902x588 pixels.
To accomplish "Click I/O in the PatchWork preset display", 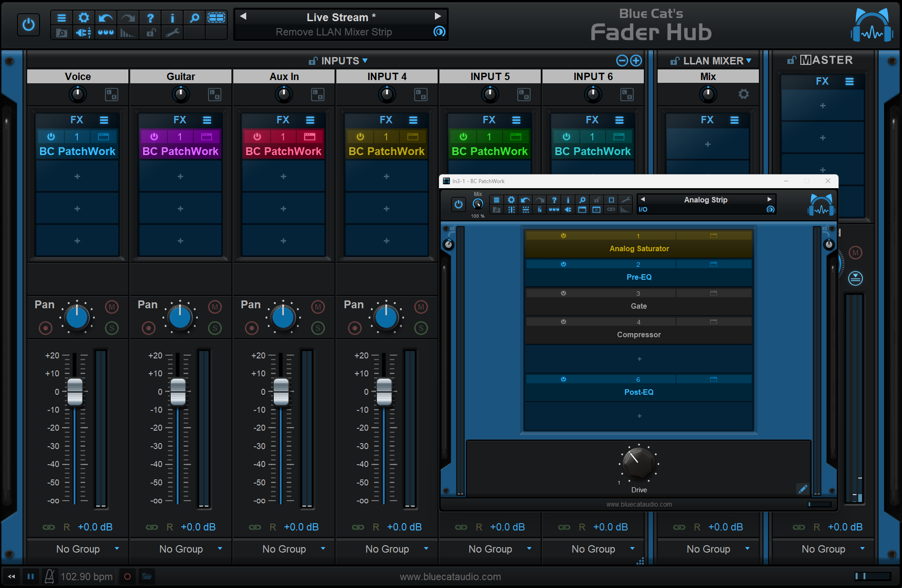I will 643,209.
